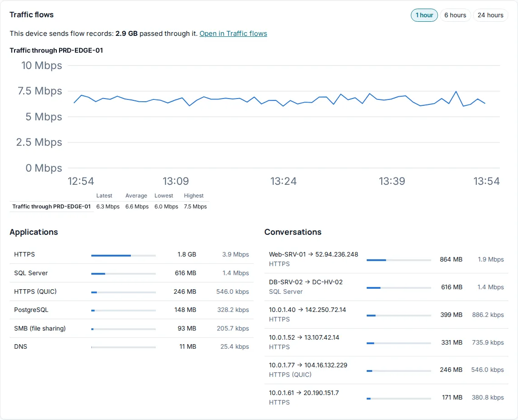Image resolution: width=518 pixels, height=420 pixels.
Task: Click the DNS application row
Action: [131, 346]
